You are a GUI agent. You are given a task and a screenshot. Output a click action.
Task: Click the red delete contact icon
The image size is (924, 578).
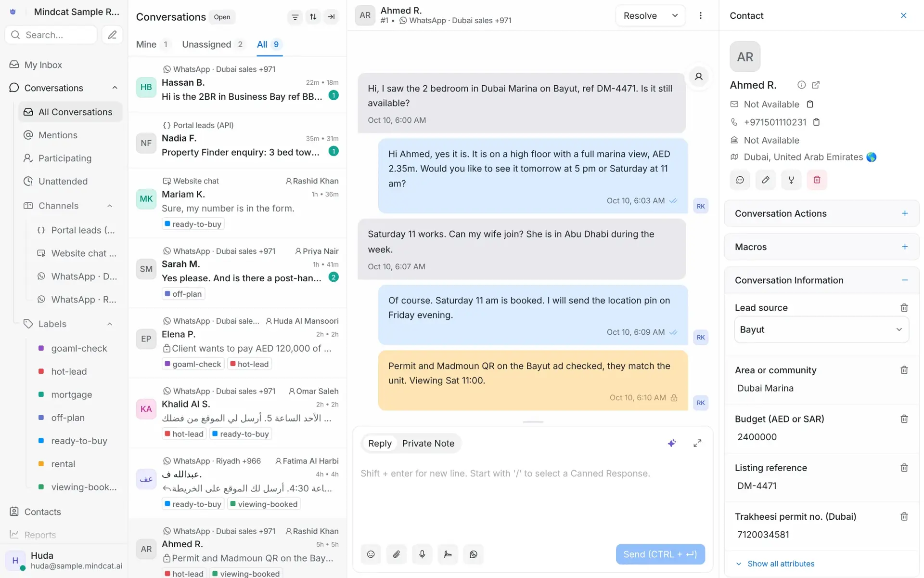[817, 180]
